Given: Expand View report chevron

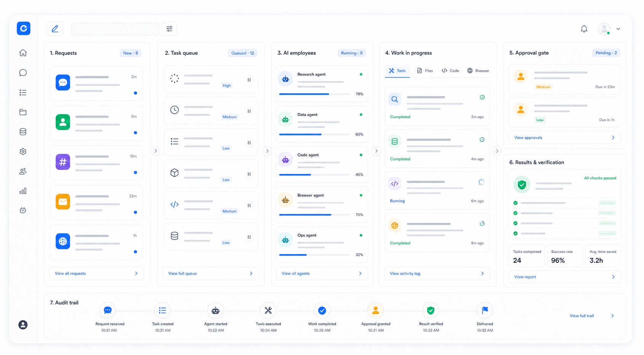Looking at the screenshot, I should click(x=613, y=277).
